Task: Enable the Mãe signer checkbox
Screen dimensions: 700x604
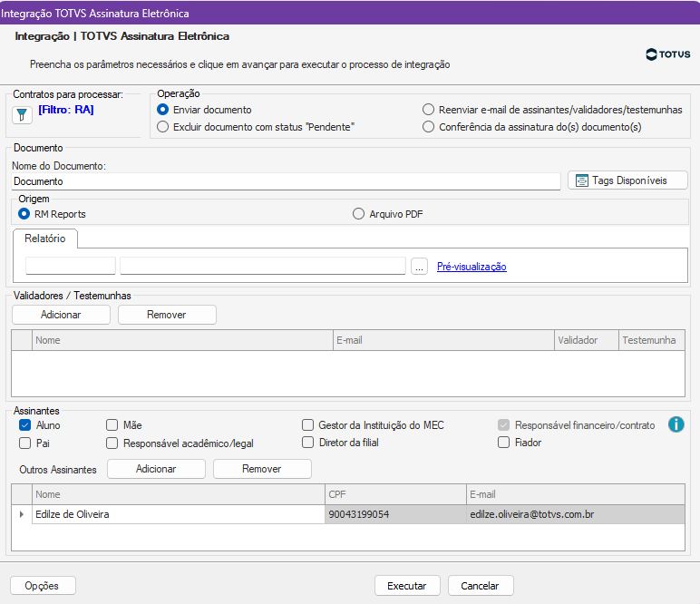Action: tap(112, 425)
